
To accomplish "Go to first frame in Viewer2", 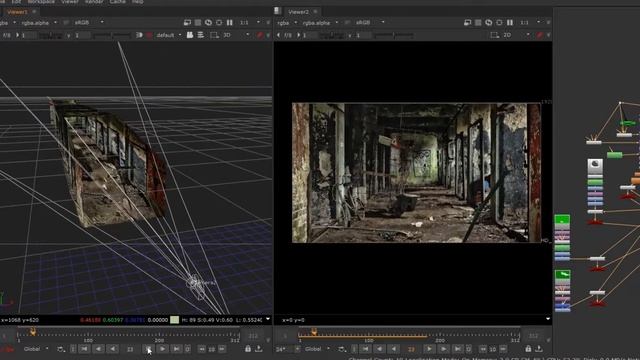I will coord(365,349).
